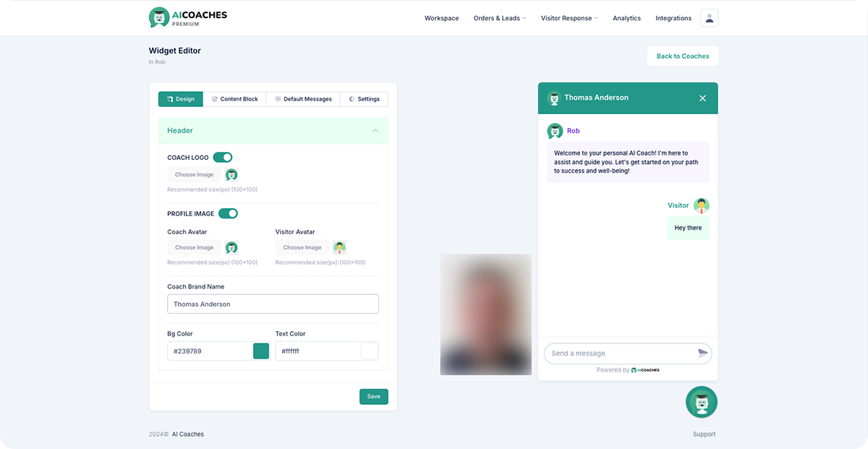This screenshot has width=868, height=449.
Task: Open the user profile icon
Action: pos(709,18)
